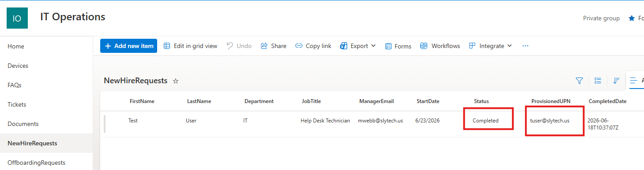Favorite the NewHireRequests list star

pyautogui.click(x=176, y=81)
